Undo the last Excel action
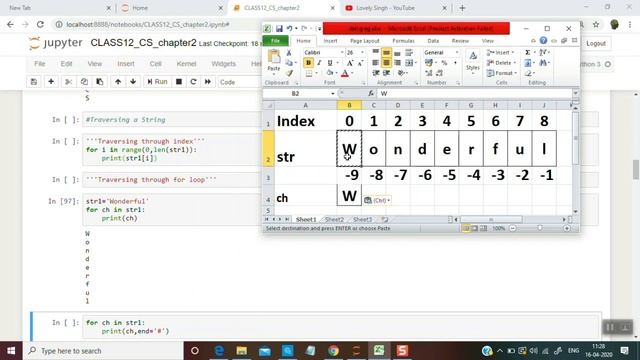 pyautogui.click(x=289, y=29)
